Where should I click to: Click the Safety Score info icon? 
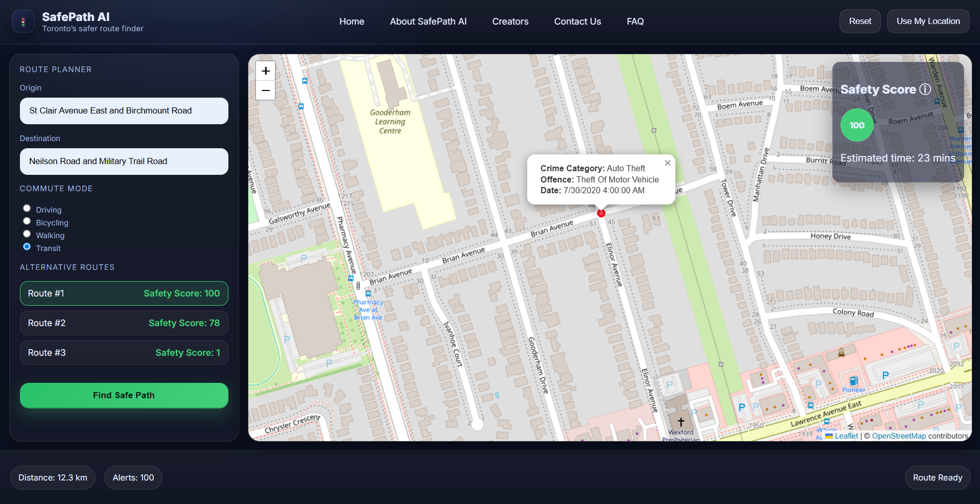click(x=925, y=89)
